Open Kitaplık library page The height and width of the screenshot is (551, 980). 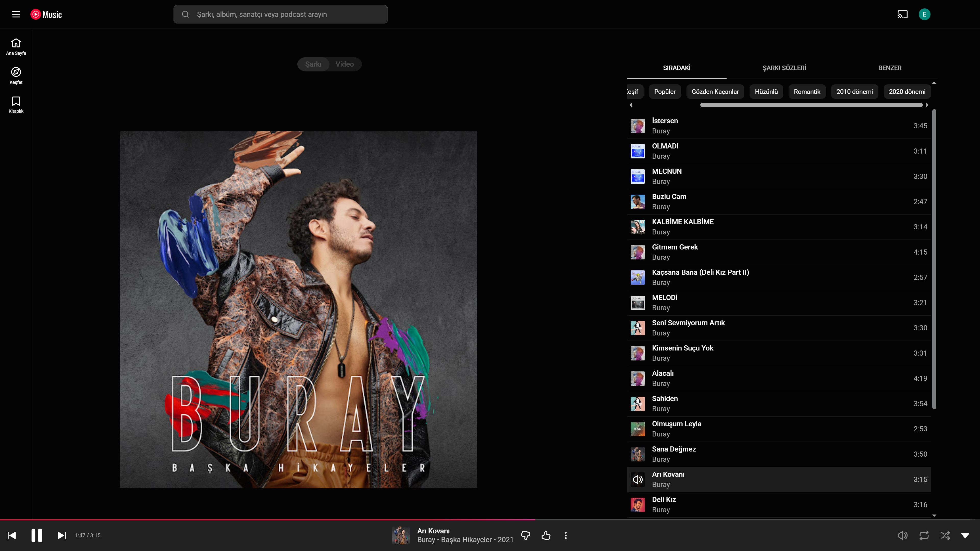16,105
